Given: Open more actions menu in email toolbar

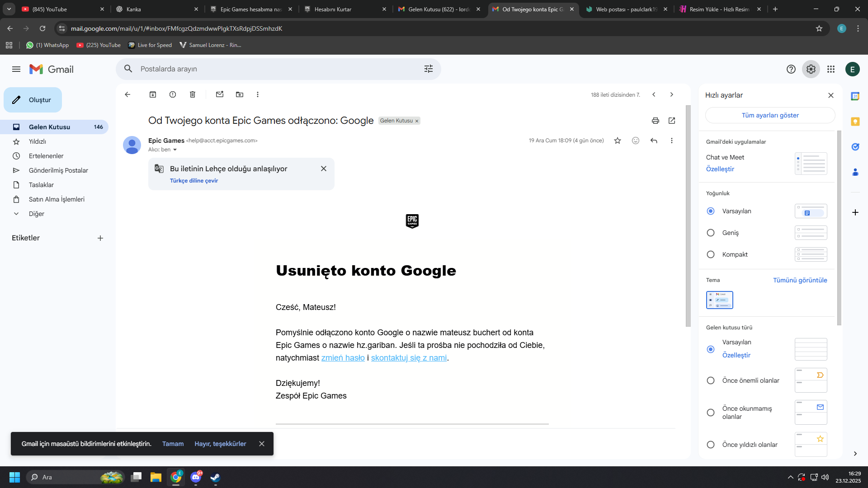Looking at the screenshot, I should [x=258, y=94].
